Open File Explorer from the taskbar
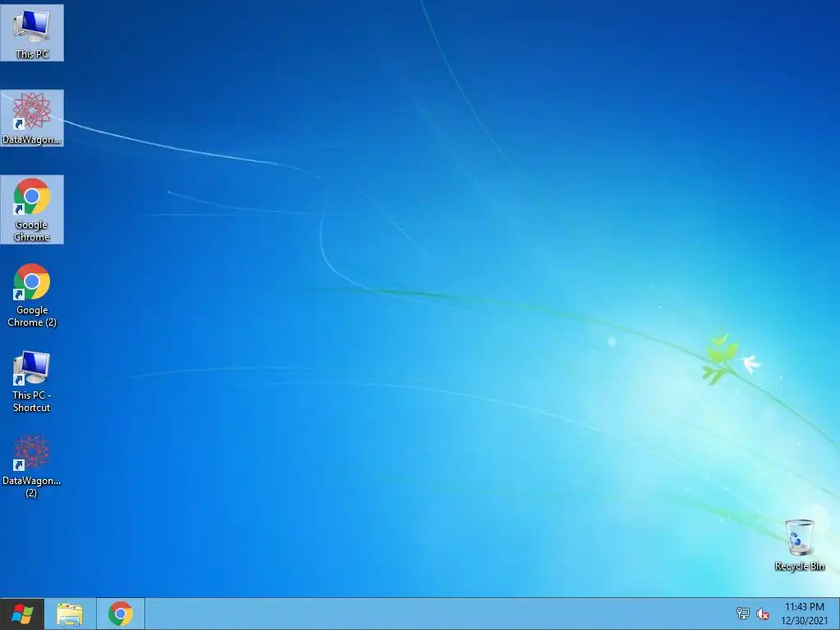 pos(70,614)
